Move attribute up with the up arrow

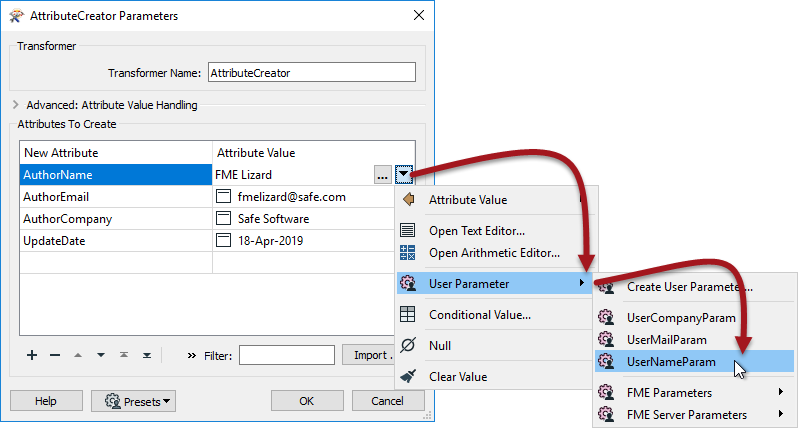[78, 355]
